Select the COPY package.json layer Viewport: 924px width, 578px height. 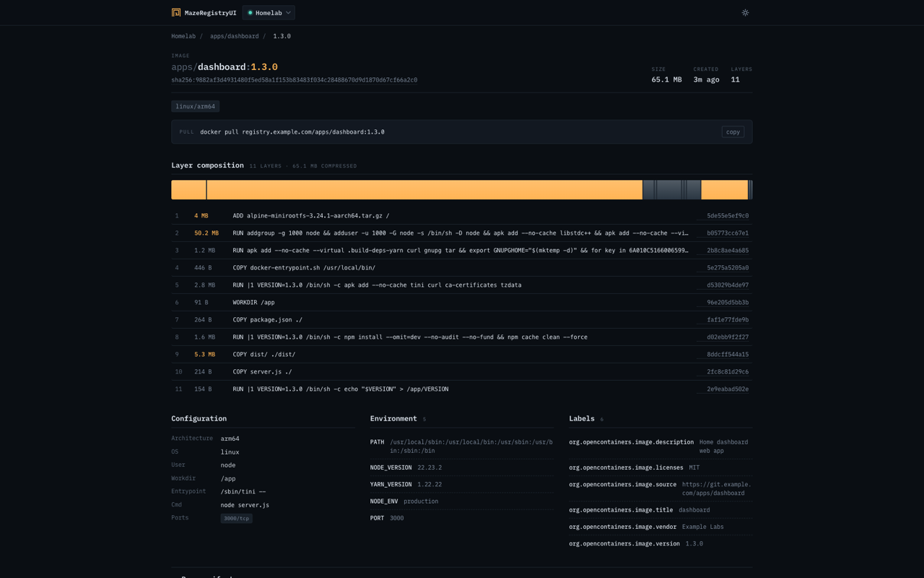pyautogui.click(x=462, y=320)
